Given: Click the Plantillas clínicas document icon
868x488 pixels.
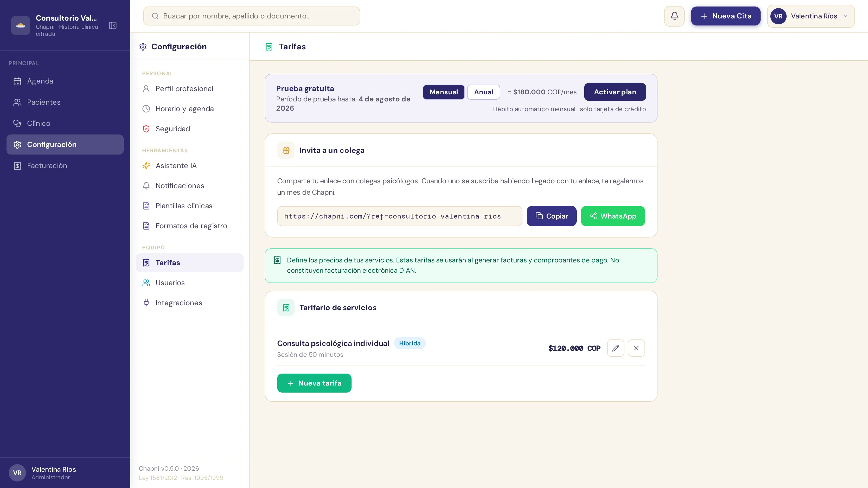Looking at the screenshot, I should point(146,206).
